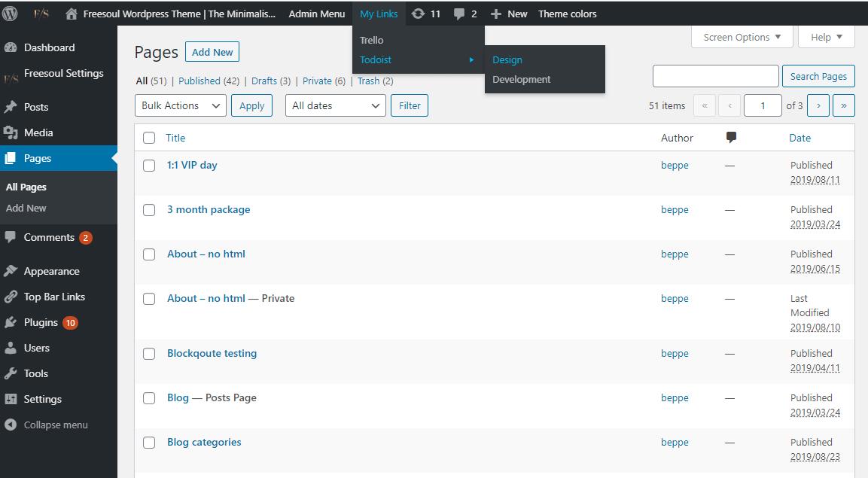Check the box for 1:1 VIP day
This screenshot has width=868, height=478.
coord(149,166)
